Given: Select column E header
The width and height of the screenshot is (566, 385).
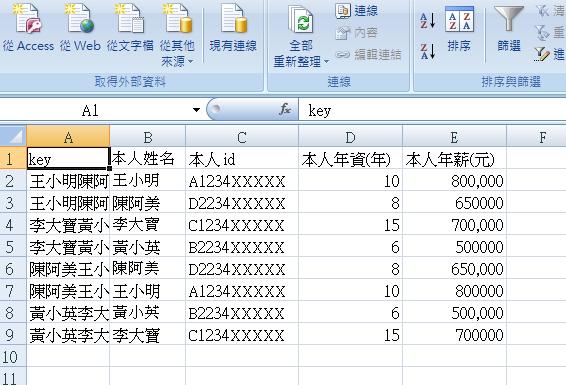Looking at the screenshot, I should (454, 137).
